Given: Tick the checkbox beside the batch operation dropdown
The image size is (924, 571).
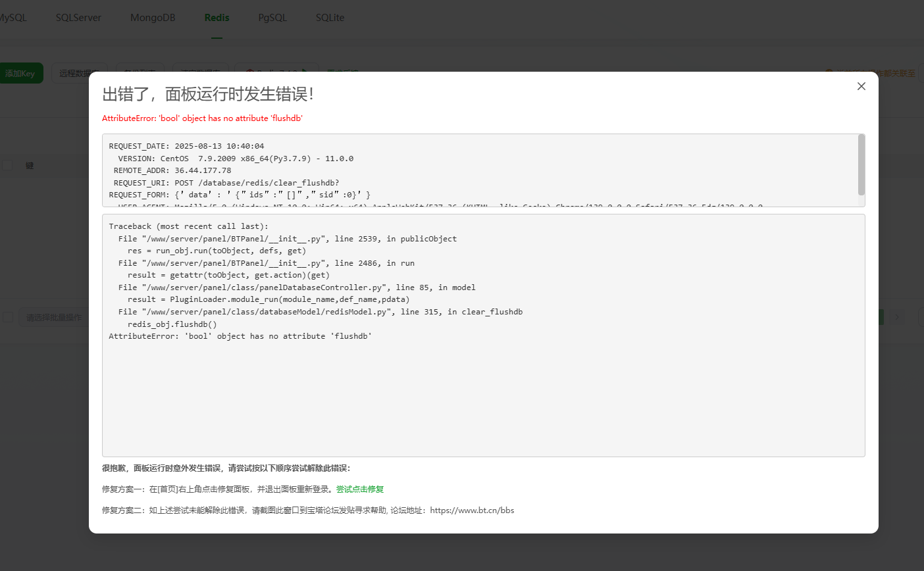Looking at the screenshot, I should pos(8,317).
